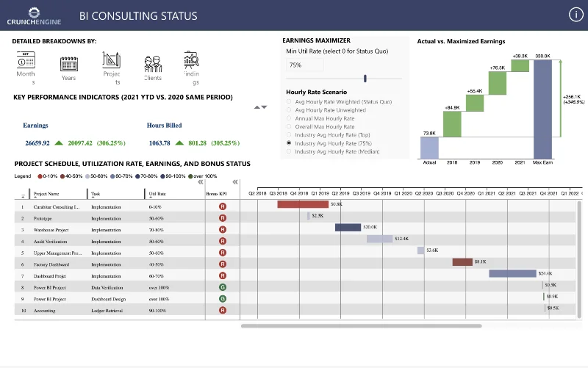Click the Bonus KPI column header
Viewport: 588px width, 368px height.
216,194
